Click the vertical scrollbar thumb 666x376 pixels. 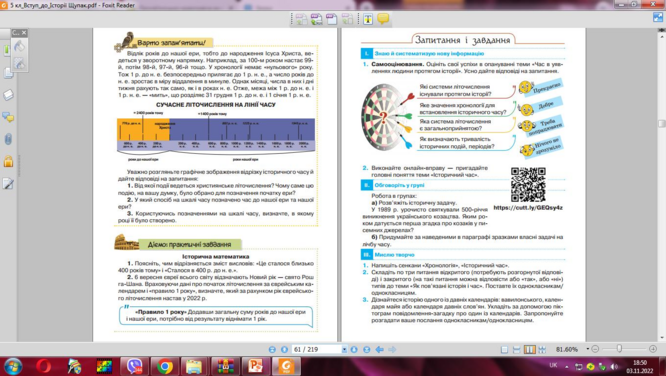pos(661,124)
